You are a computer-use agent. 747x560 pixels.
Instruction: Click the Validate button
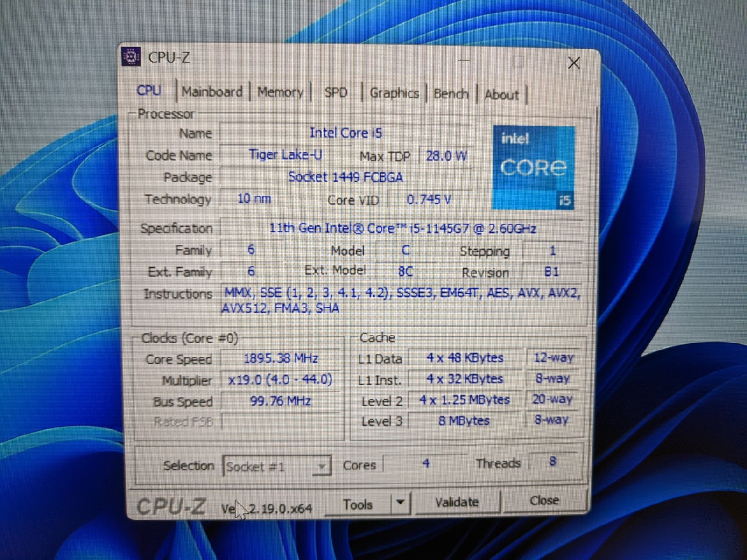point(457,502)
